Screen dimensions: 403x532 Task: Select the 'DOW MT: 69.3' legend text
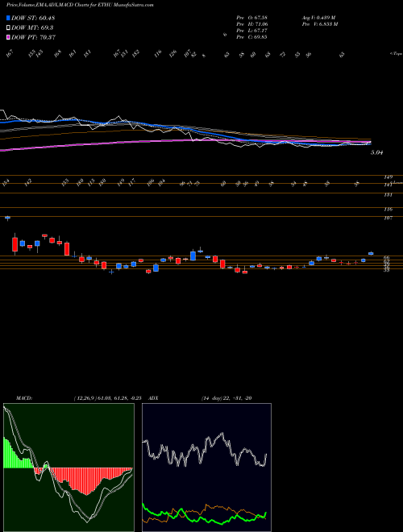pos(32,28)
